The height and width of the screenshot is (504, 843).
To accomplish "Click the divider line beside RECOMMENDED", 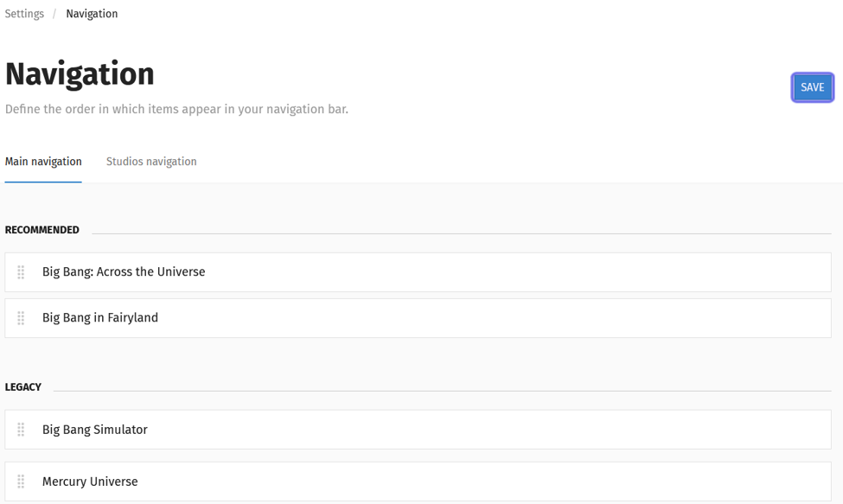I will 462,233.
